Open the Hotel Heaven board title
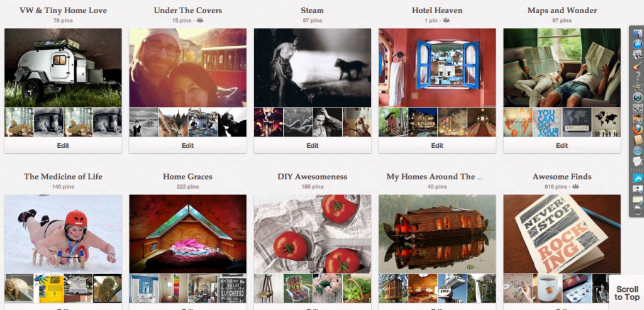Viewport: 644px width, 310px height. click(437, 10)
